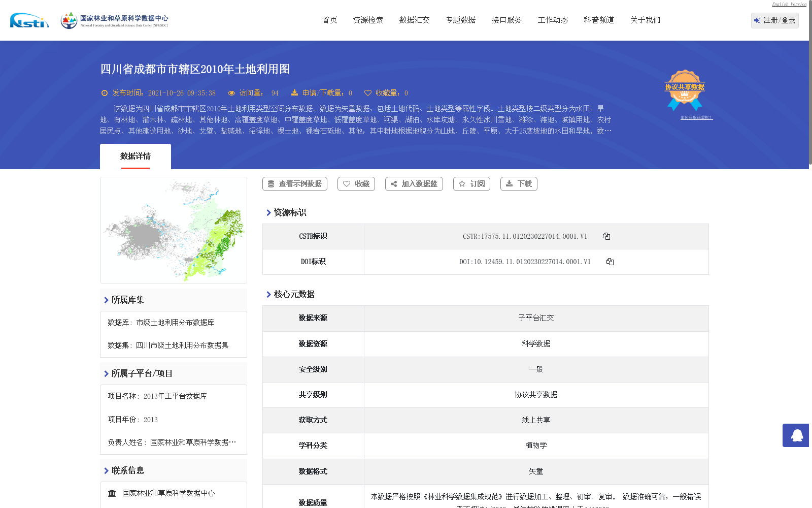Open 资源检索 navigation item
The width and height of the screenshot is (812, 508).
coord(368,20)
